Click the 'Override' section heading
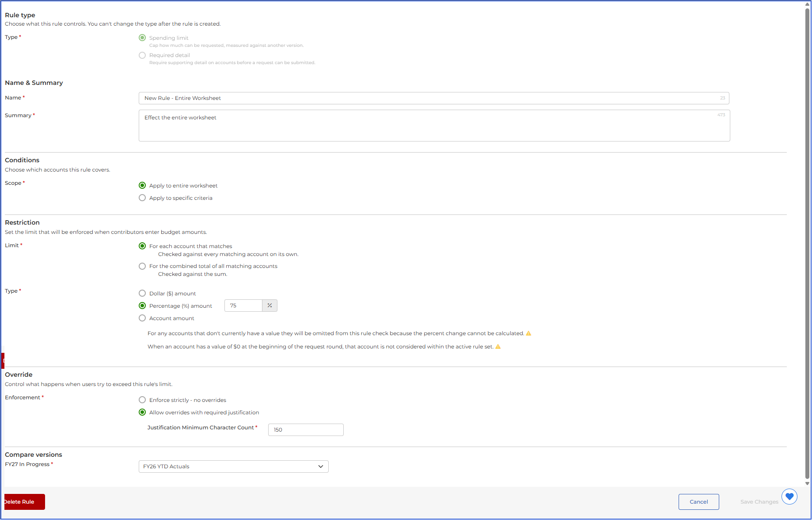Screen dimensions: 812x520 coord(19,375)
